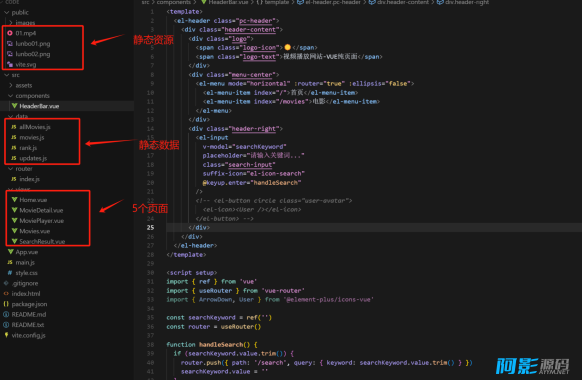Open main.js file
The image size is (582, 380).
pos(25,262)
